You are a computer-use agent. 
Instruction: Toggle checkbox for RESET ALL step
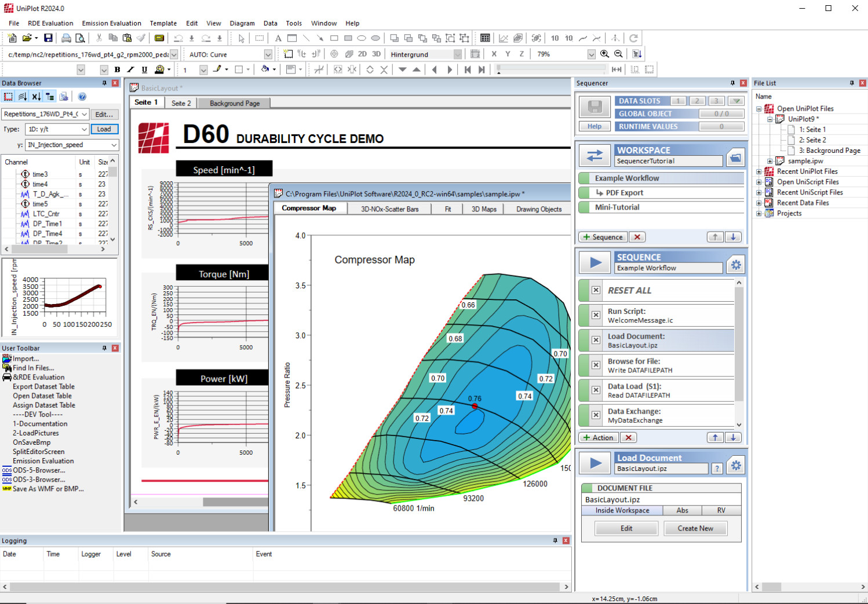pos(596,290)
